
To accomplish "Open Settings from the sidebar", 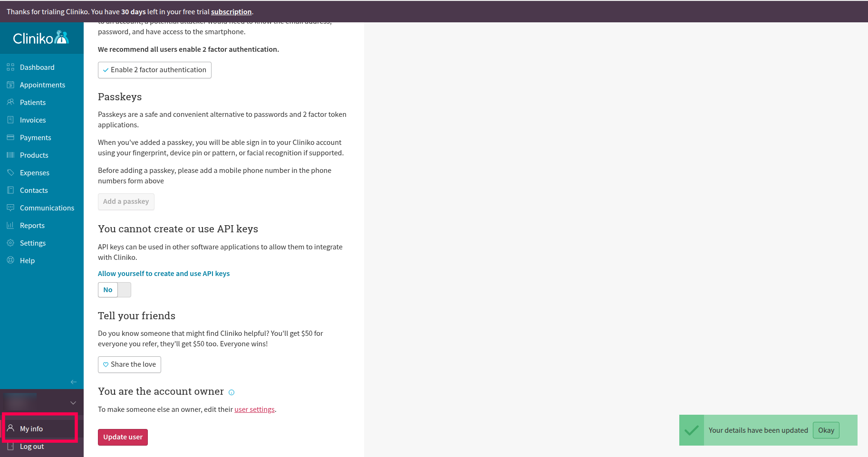I will (42, 243).
